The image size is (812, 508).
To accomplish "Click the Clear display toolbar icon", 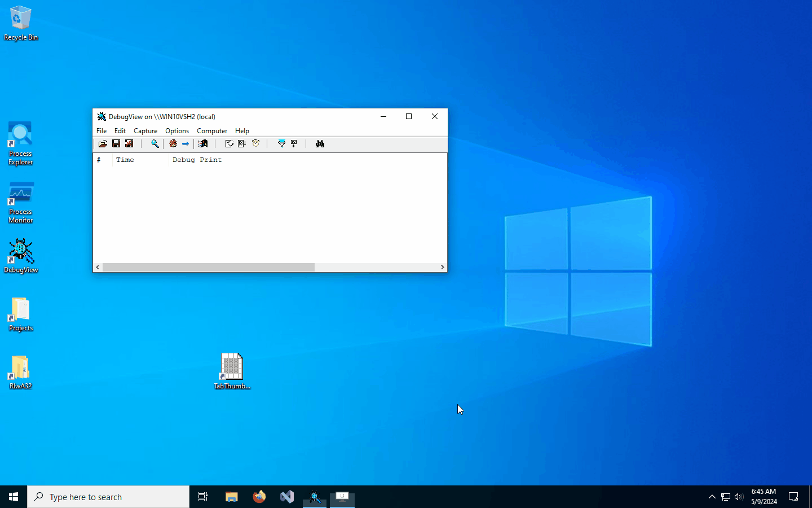I will pos(229,144).
